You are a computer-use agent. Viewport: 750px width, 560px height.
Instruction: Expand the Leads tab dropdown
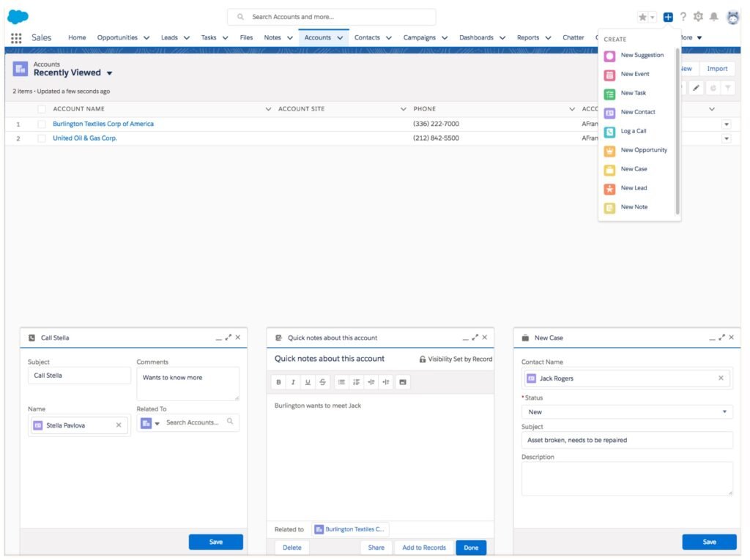coord(187,38)
